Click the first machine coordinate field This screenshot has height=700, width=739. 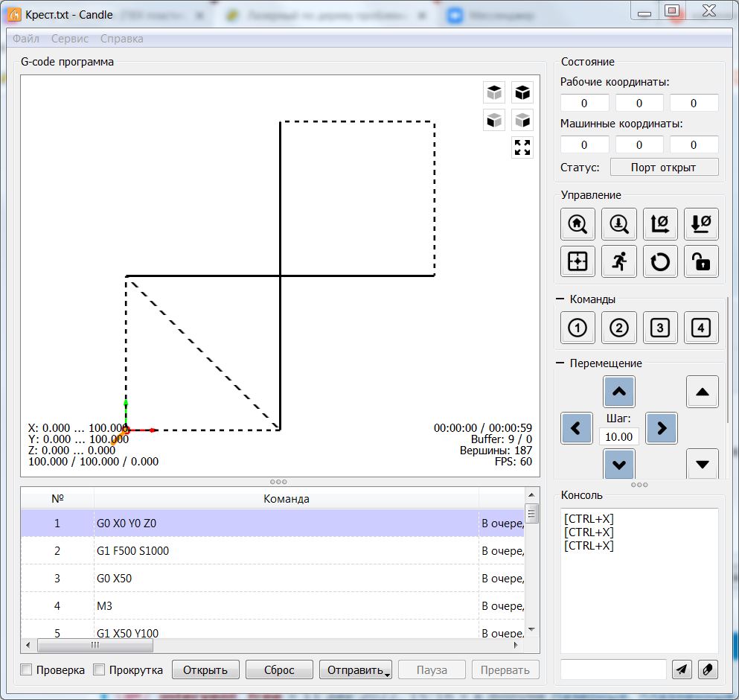point(584,144)
